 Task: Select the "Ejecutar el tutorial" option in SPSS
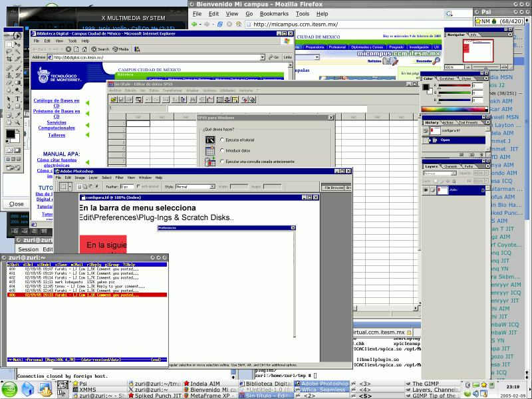[x=221, y=140]
